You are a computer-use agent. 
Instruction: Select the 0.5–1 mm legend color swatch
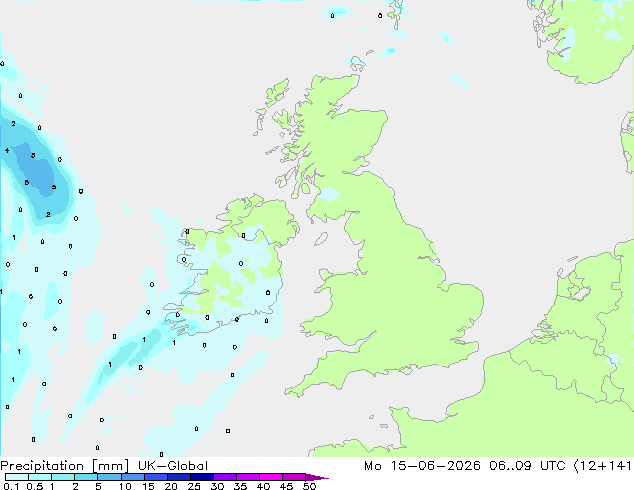(x=40, y=477)
